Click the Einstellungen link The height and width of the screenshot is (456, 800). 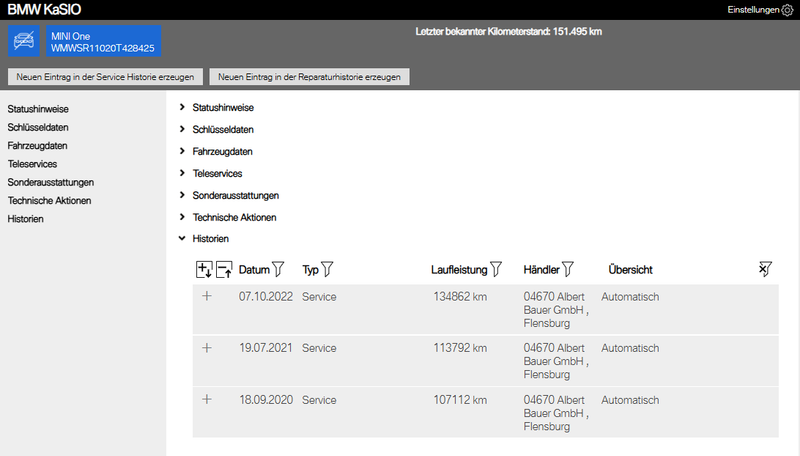753,10
